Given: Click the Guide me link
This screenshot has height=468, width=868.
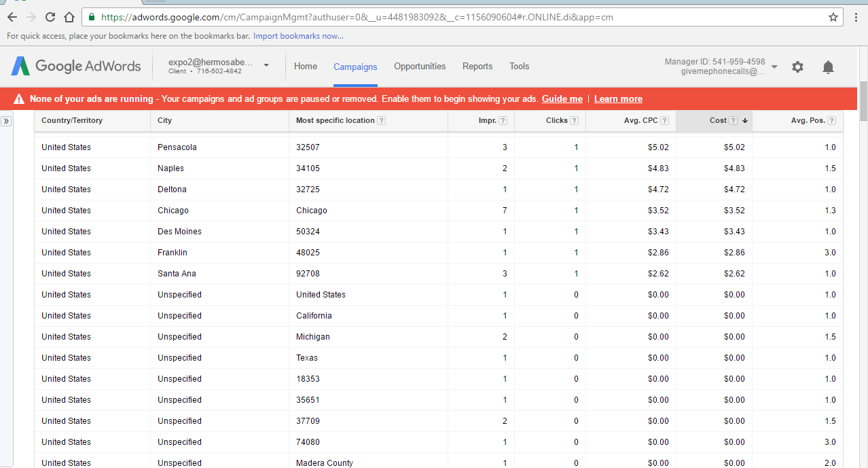Looking at the screenshot, I should coord(562,99).
